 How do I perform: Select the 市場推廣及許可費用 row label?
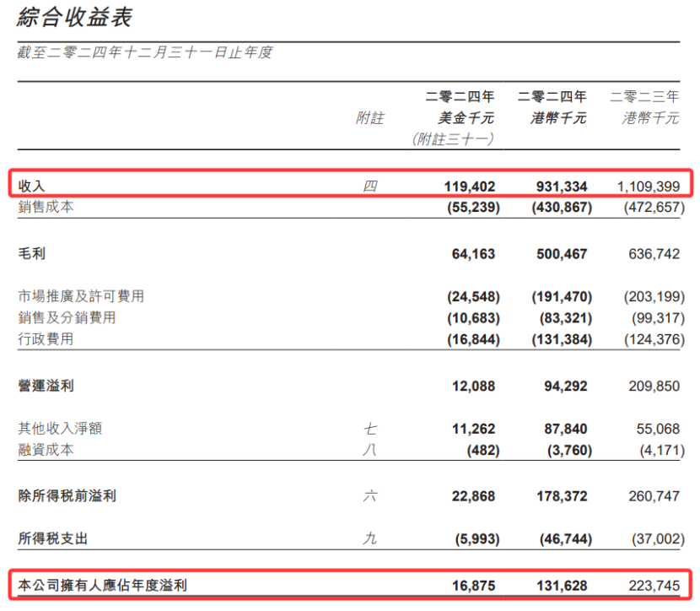(81, 297)
